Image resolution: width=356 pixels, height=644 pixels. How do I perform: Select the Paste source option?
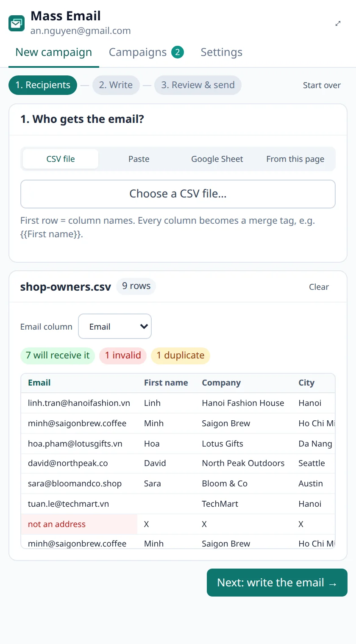click(x=139, y=159)
